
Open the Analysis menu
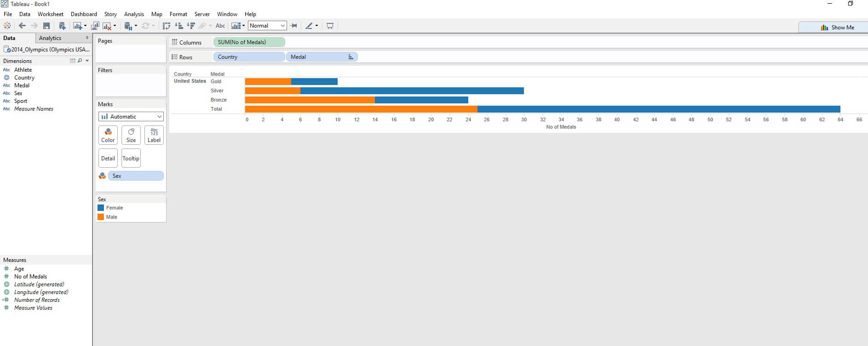pos(134,14)
